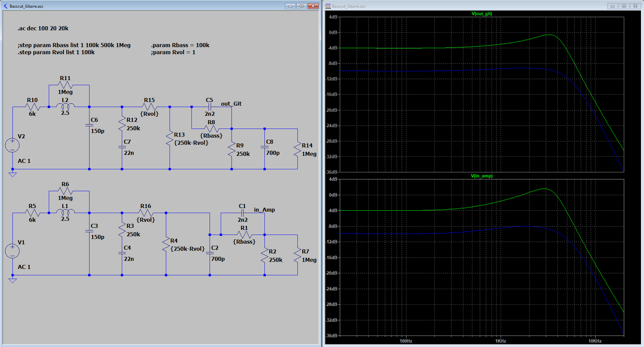Select the V(out_git) trace label
Viewport: 644px width, 347px height.
point(482,14)
